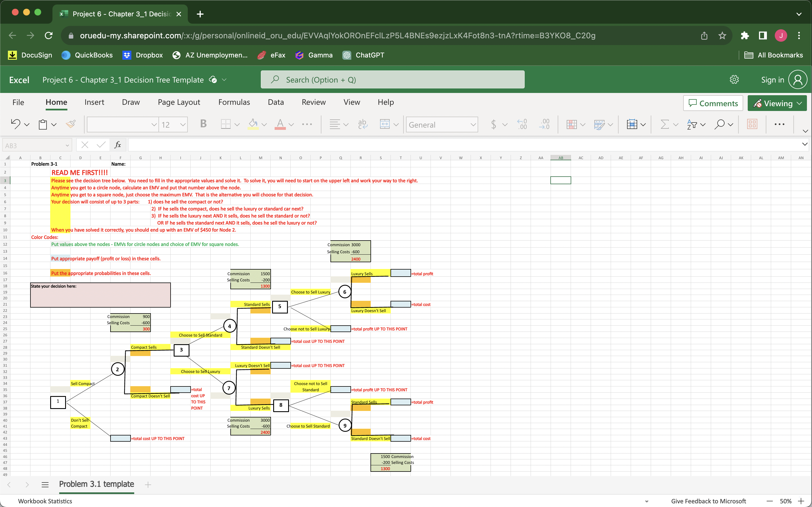Click the browser side panel icon
The height and width of the screenshot is (507, 812).
[763, 35]
